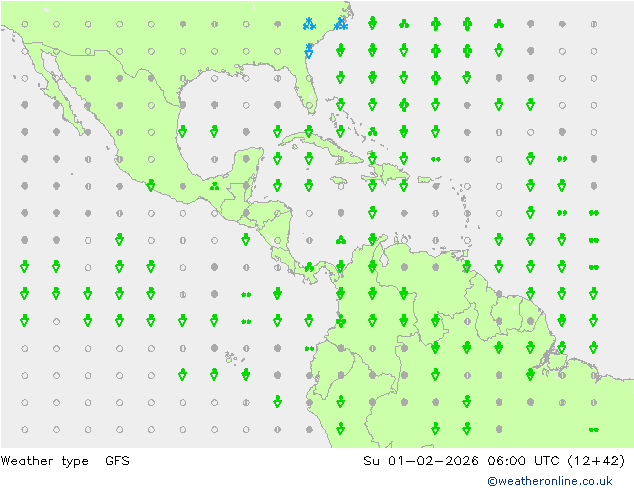
Task: Select the 'Weather type' caption text
Action: pyautogui.click(x=44, y=461)
